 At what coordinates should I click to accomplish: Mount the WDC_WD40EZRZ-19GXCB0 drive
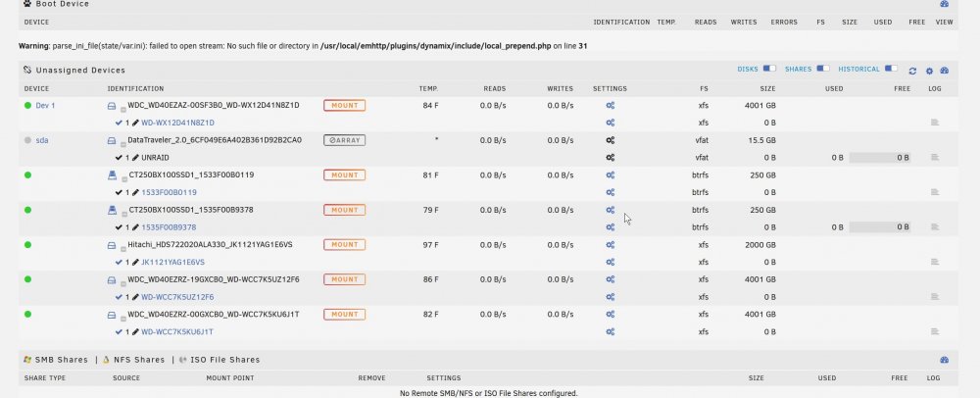point(344,280)
